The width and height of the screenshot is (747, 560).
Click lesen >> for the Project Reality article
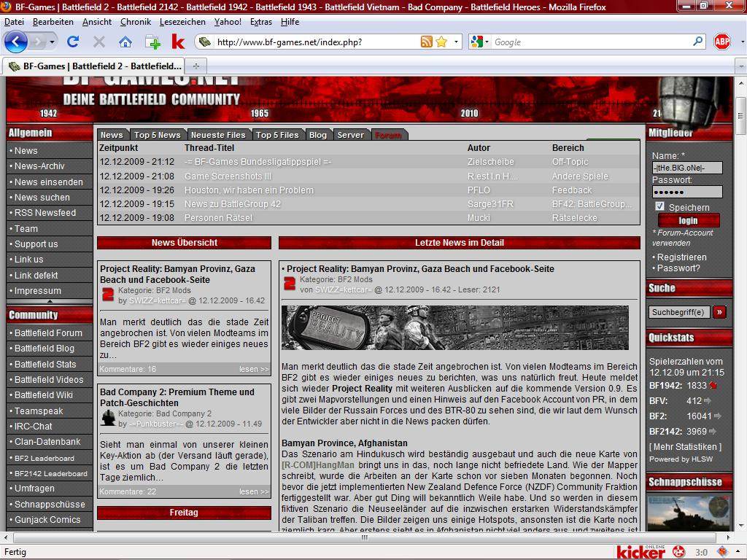pos(254,369)
